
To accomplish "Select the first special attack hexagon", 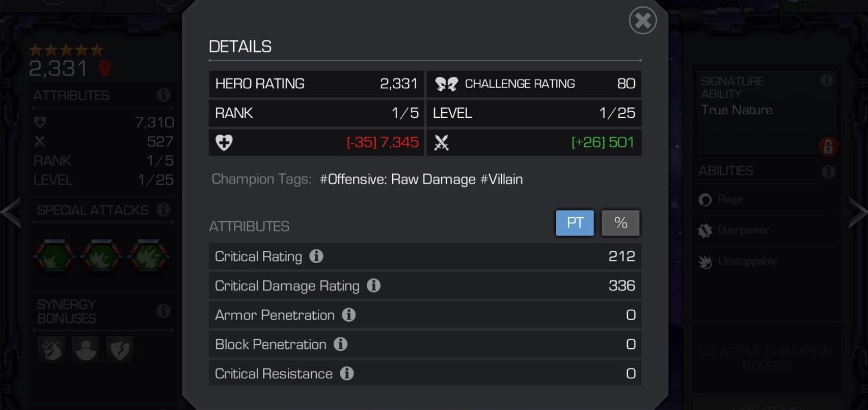I will pos(55,257).
